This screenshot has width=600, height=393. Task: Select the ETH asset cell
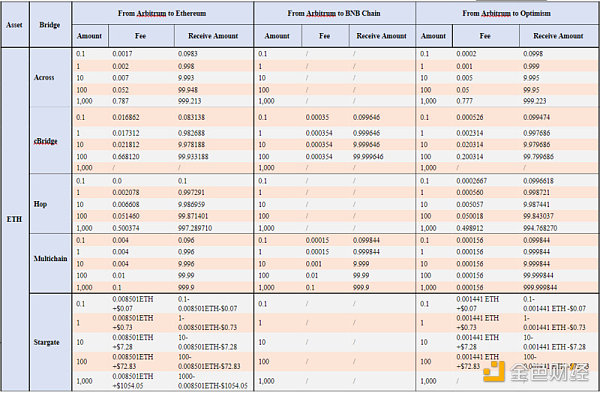[x=14, y=219]
